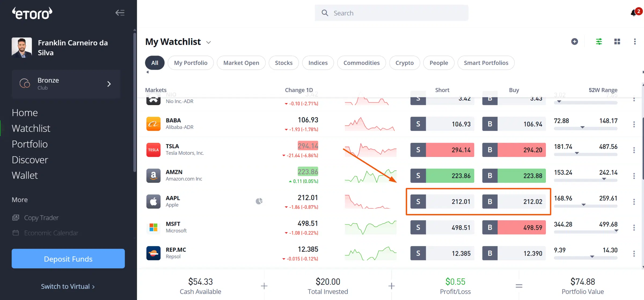Short AAPL at 212.01

point(442,202)
